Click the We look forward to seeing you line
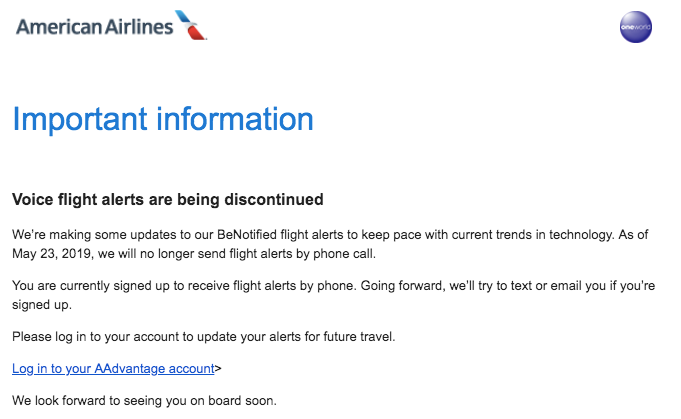 144,401
